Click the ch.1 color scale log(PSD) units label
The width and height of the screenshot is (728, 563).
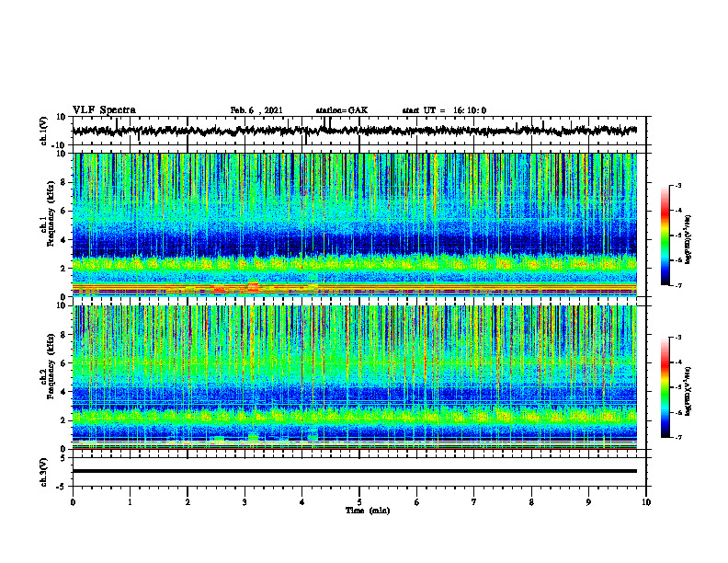[688, 240]
